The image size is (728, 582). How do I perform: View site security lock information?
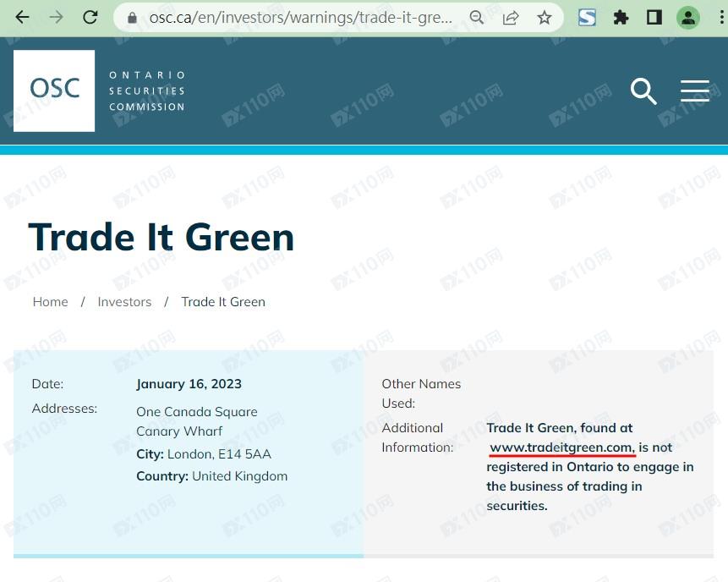[132, 18]
